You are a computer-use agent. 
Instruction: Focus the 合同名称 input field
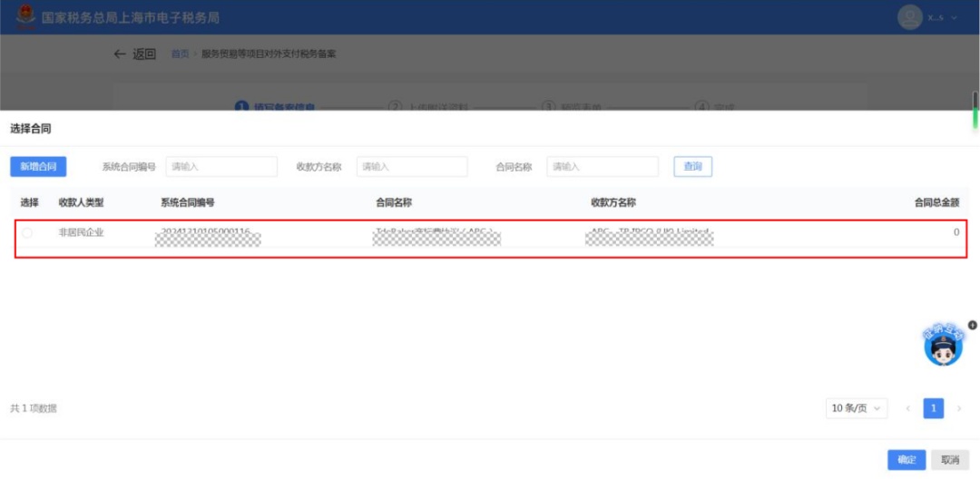[x=603, y=167]
